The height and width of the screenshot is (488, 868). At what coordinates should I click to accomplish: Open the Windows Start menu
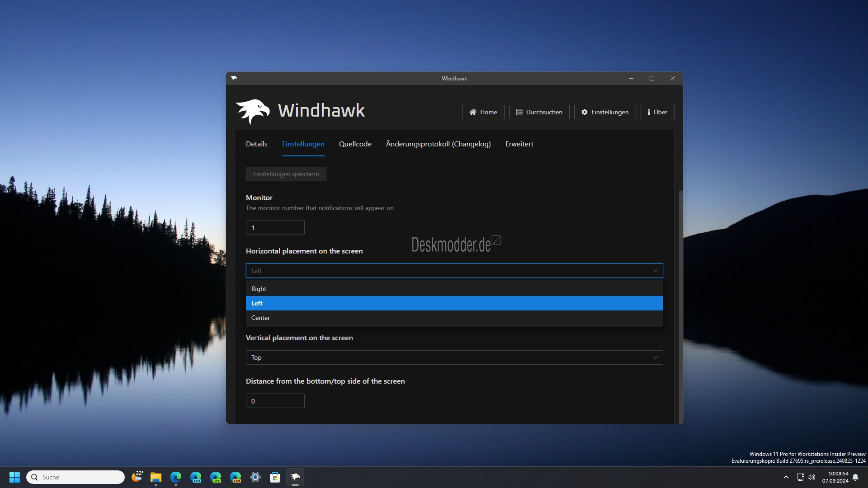(x=14, y=477)
